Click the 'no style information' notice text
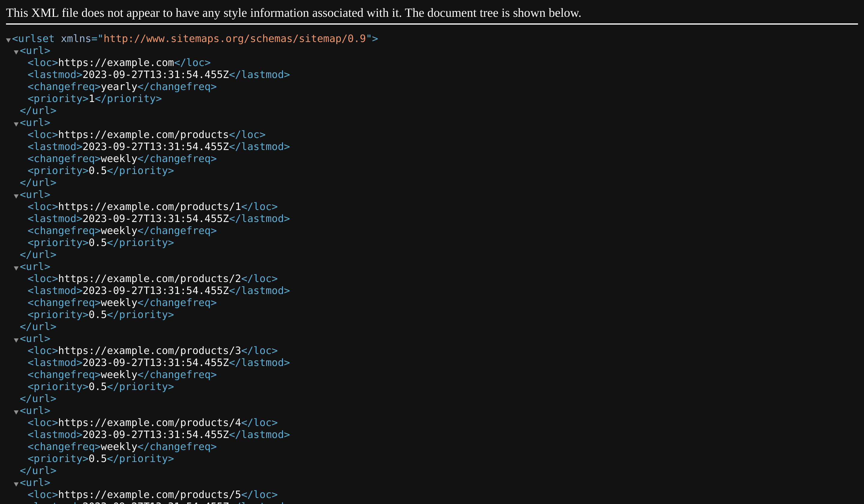This screenshot has height=504, width=864. pyautogui.click(x=293, y=13)
